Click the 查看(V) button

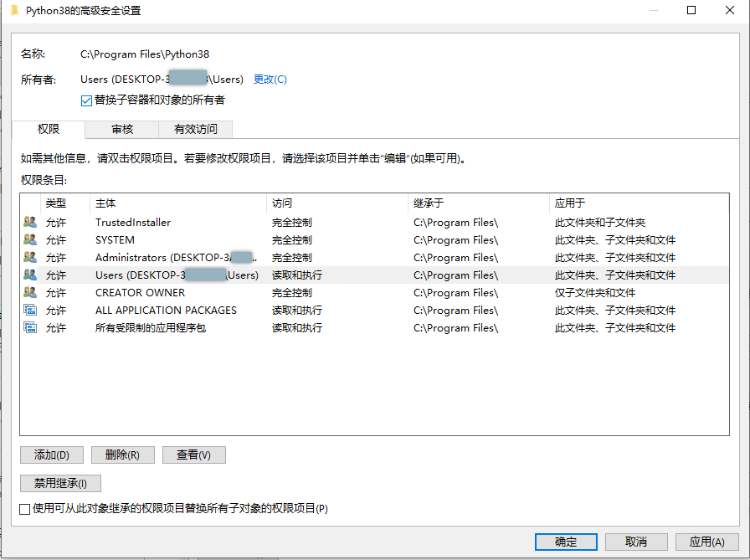click(x=193, y=455)
